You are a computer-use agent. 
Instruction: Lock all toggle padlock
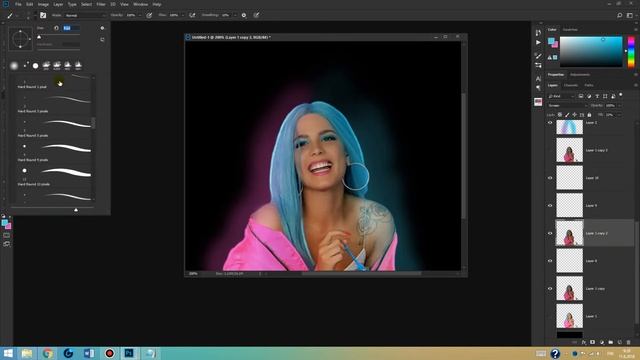589,115
